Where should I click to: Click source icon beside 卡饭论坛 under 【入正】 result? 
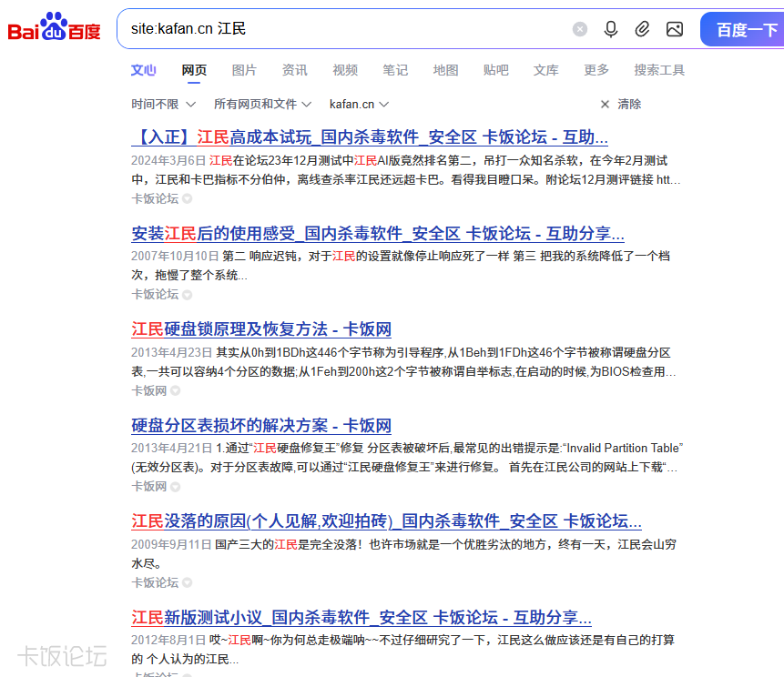point(187,199)
